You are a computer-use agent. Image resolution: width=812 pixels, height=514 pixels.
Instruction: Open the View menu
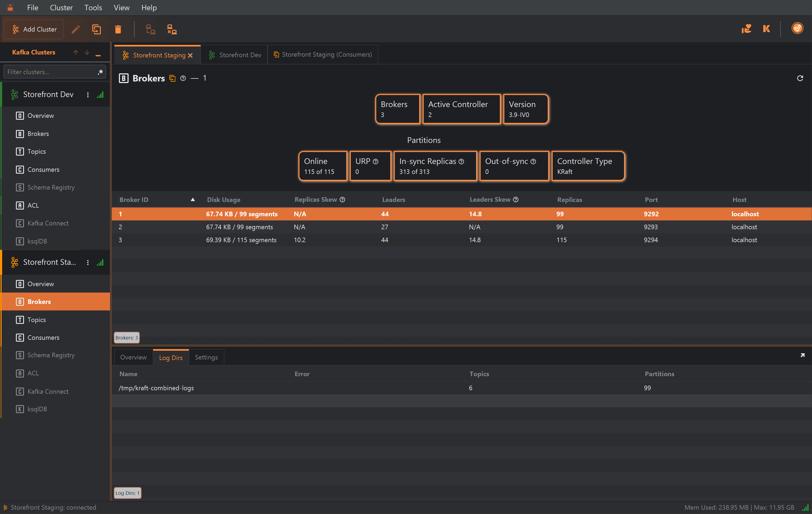[x=121, y=8]
